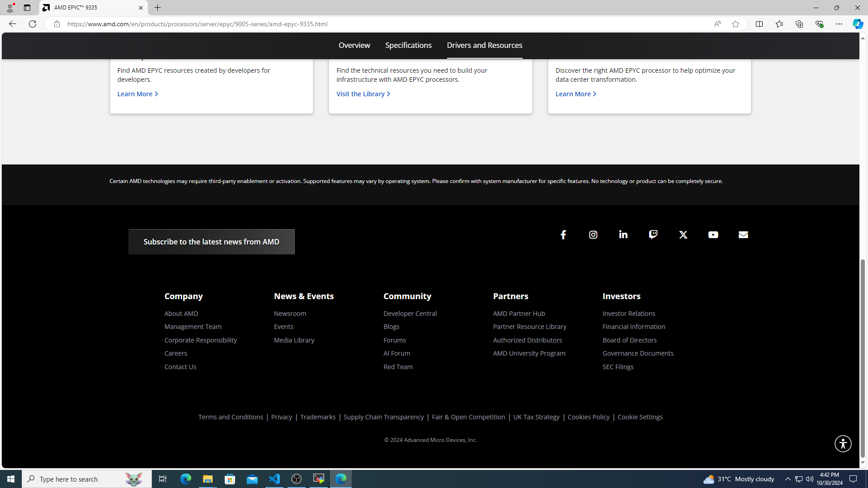Open the Cookie Settings link

click(640, 417)
